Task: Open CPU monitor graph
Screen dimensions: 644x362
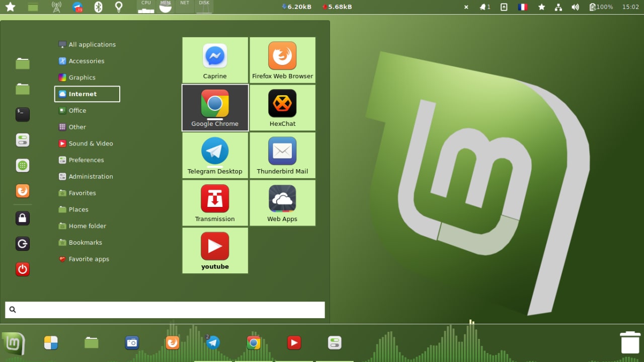Action: [x=146, y=7]
